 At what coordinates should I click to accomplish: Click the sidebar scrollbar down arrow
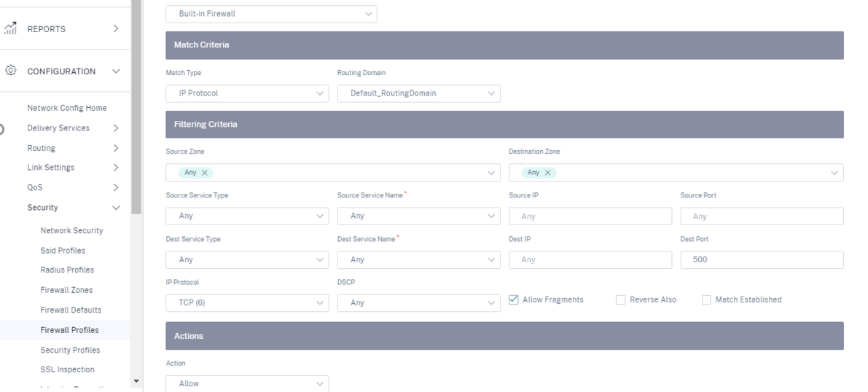136,382
